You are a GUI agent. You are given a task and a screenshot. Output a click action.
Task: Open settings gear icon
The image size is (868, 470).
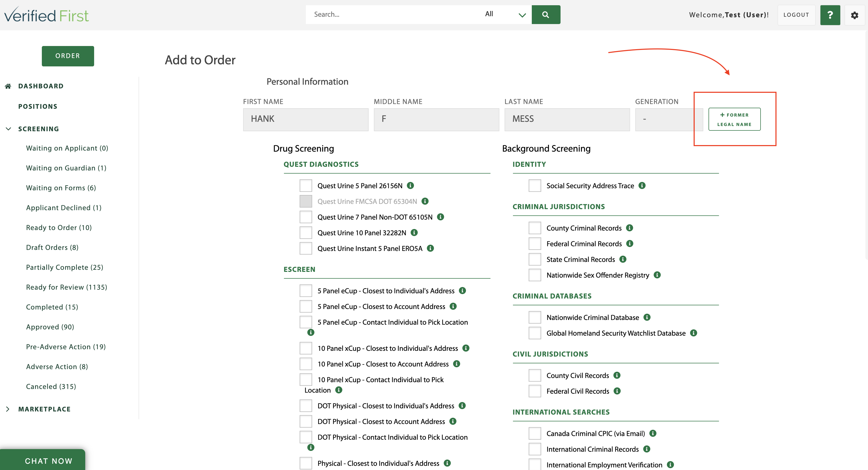point(854,15)
